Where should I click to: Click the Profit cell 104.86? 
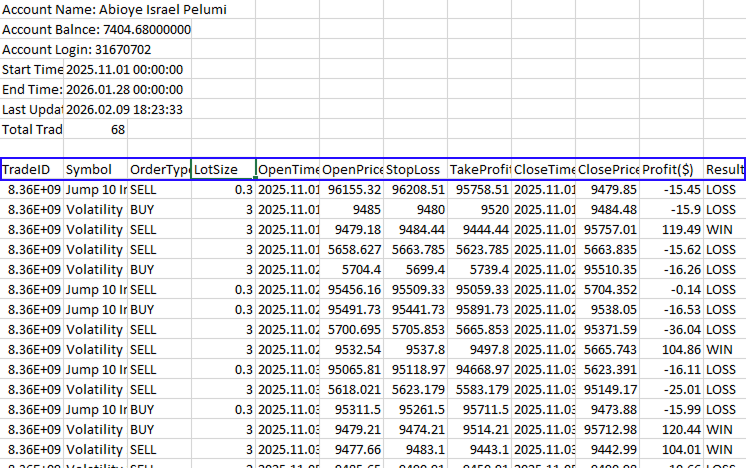pos(671,349)
